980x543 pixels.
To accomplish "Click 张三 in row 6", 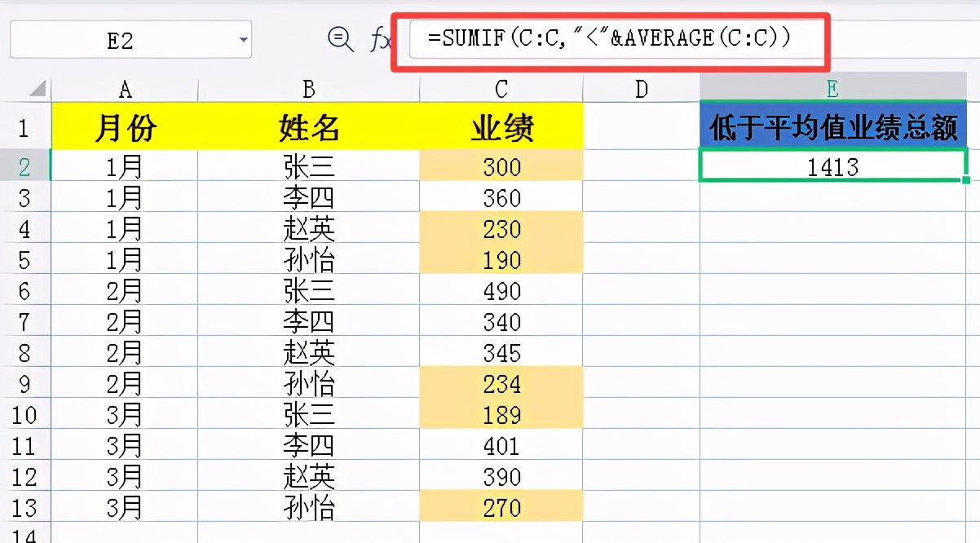I will pyautogui.click(x=309, y=290).
